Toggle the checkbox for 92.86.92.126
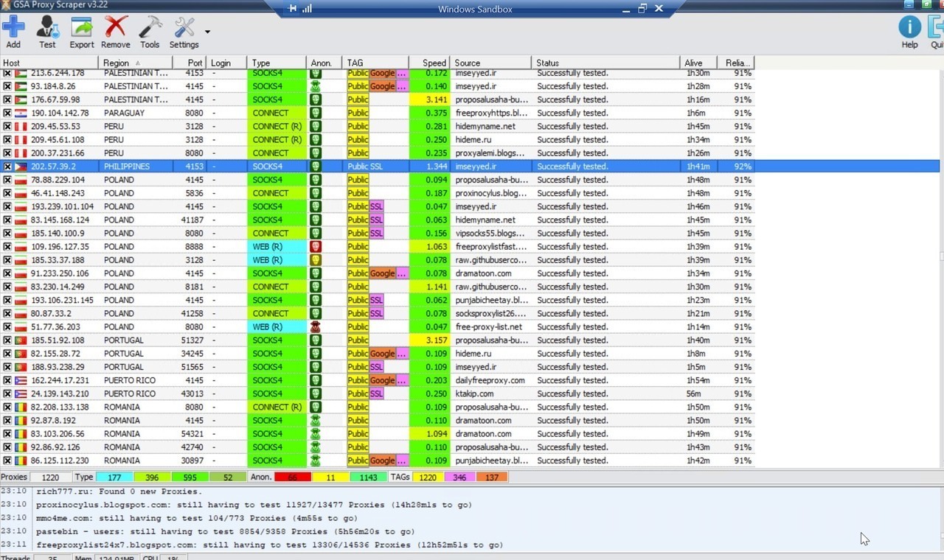The width and height of the screenshot is (944, 560). pos(7,447)
